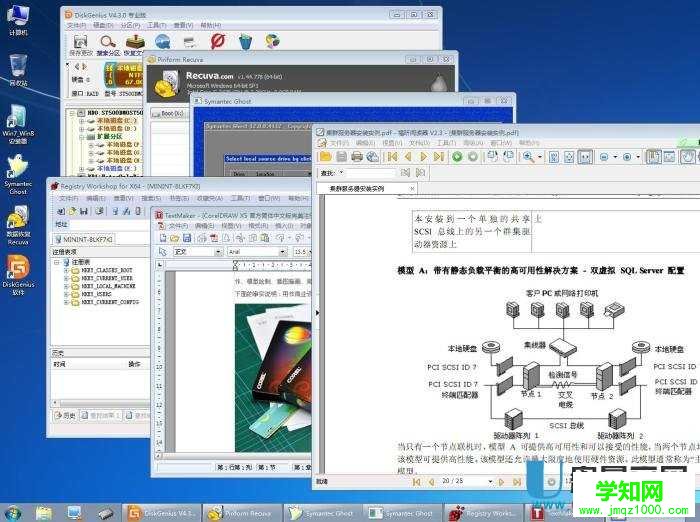The image size is (700, 522).
Task: Click the blue globe quick-partition icon in DiskGenius
Action: [x=162, y=42]
